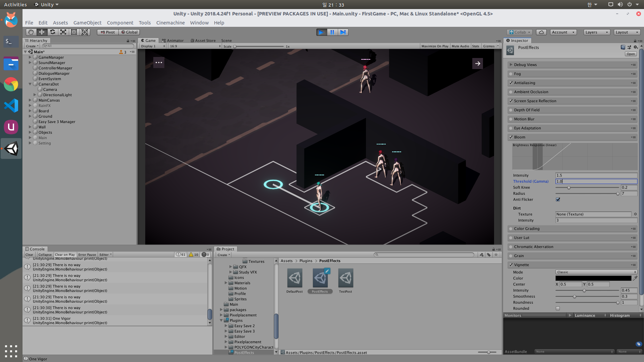Open the Layers dropdown
The image size is (644, 362).
coord(596,32)
